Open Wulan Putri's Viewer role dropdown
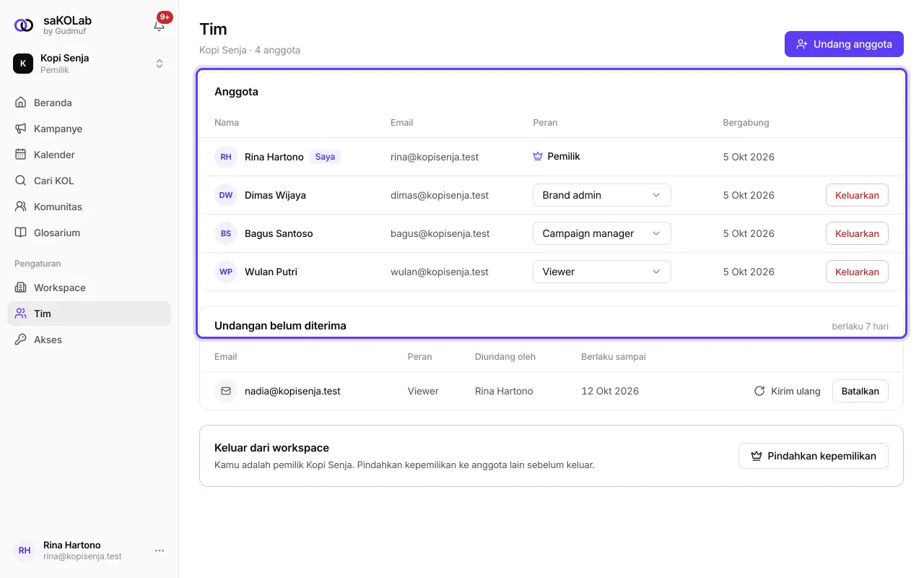Viewport: 924px width, 578px height. (x=602, y=272)
